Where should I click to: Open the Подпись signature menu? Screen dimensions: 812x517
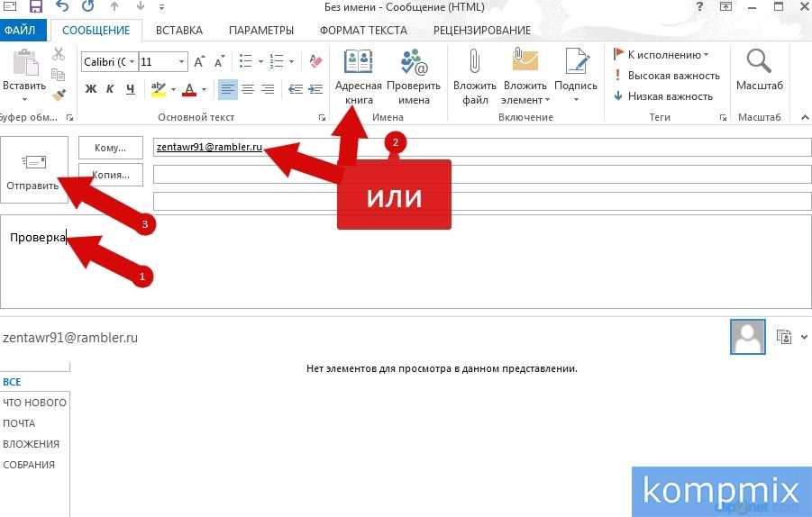pyautogui.click(x=576, y=77)
